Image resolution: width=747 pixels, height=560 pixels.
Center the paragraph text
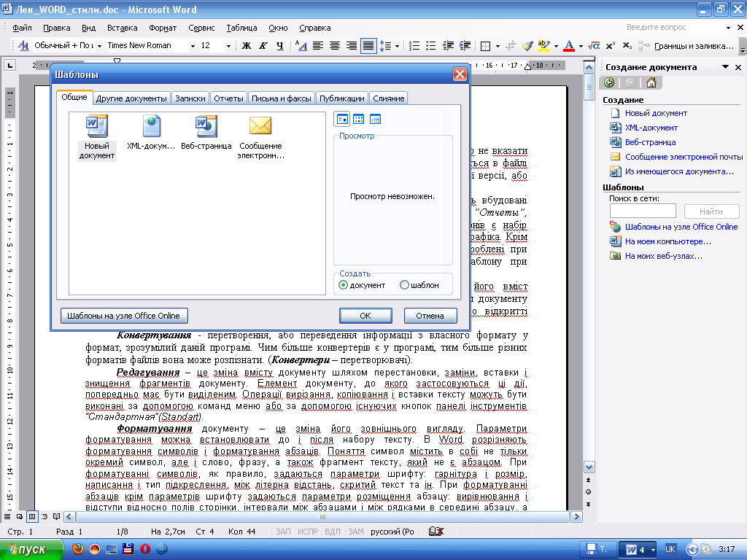(334, 46)
